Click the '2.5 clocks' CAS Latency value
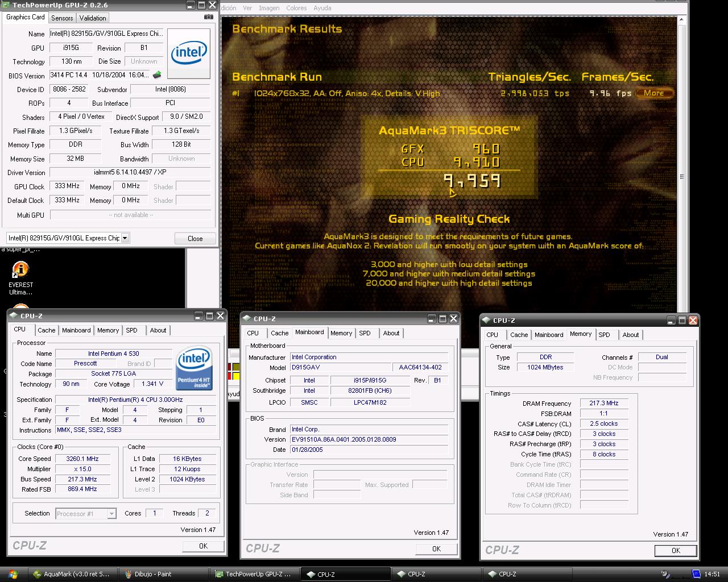 [x=604, y=424]
